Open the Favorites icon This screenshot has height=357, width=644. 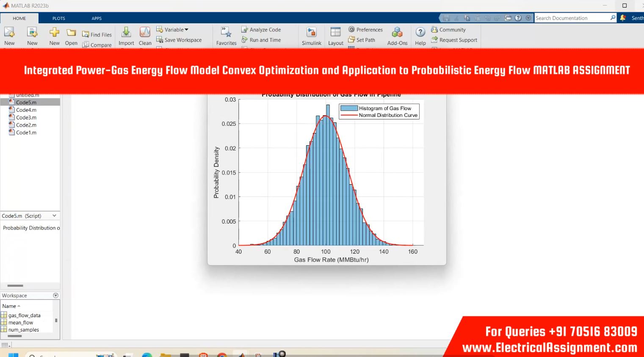(226, 33)
